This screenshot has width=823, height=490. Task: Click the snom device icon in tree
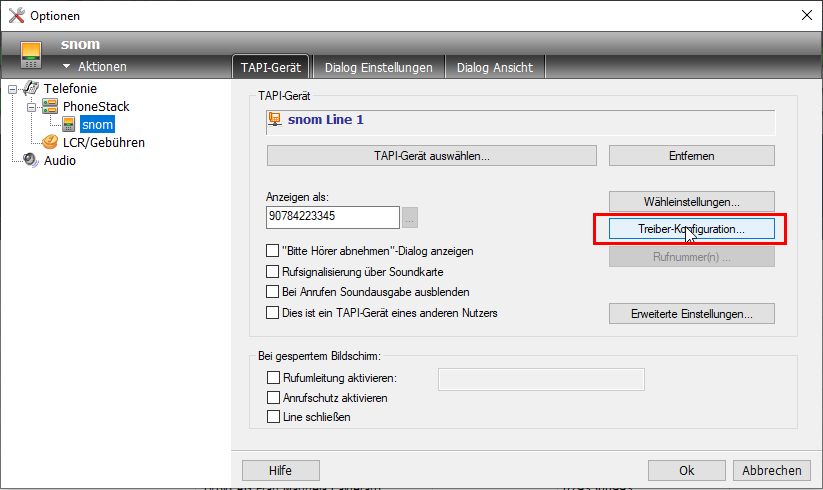[x=68, y=124]
